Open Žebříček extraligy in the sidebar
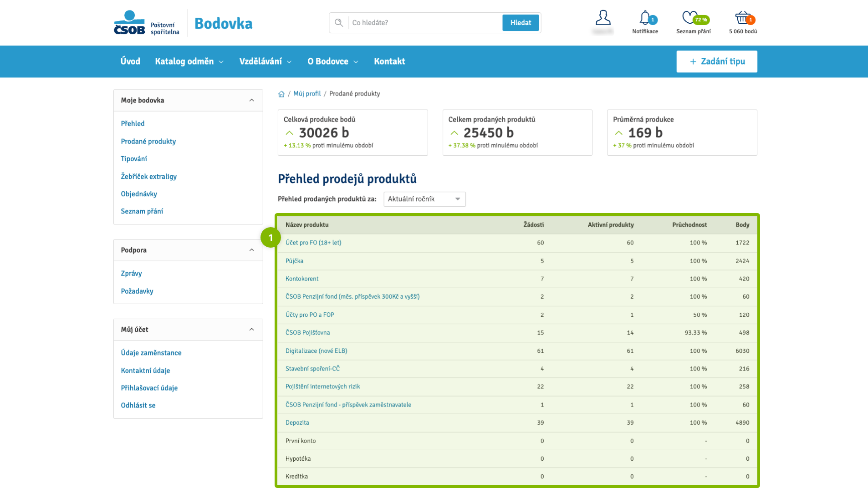Screen dimensions: 868x488 148,177
